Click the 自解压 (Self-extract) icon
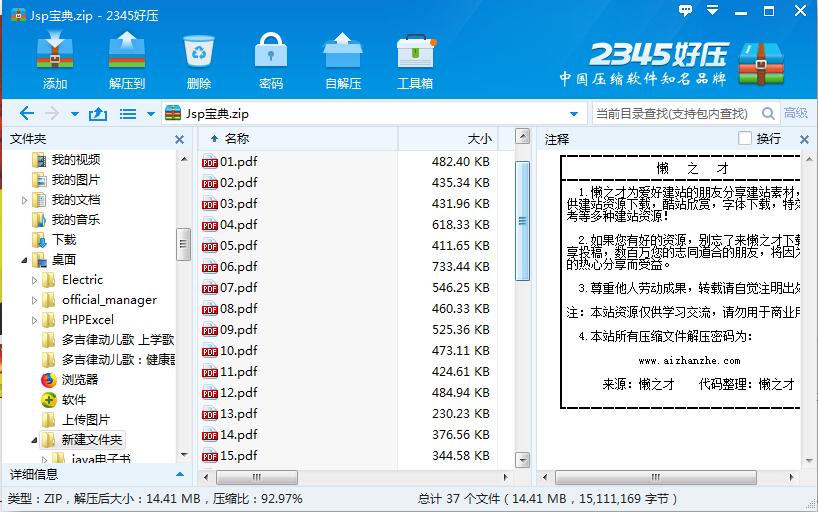 coord(343,51)
